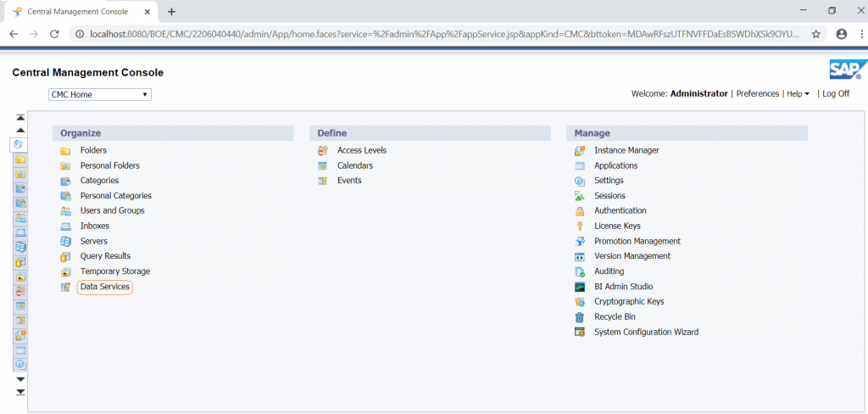The image size is (868, 414).
Task: Open the Events link
Action: (x=349, y=180)
